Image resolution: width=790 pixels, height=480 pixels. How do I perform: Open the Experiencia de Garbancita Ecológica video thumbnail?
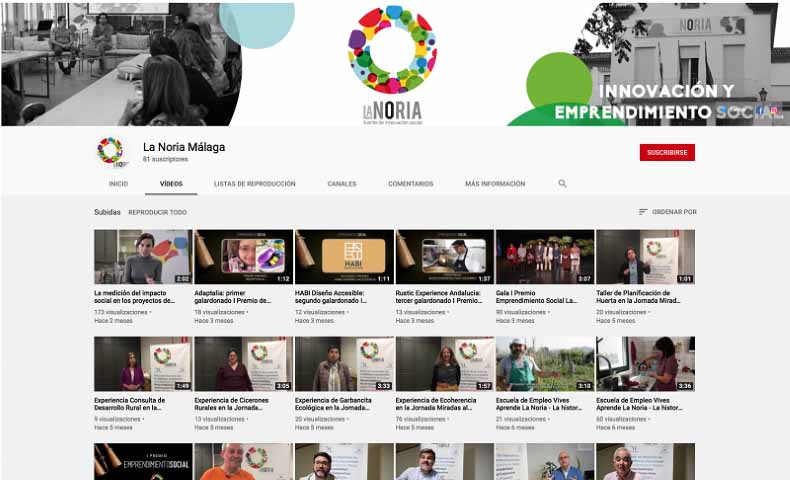(x=344, y=364)
